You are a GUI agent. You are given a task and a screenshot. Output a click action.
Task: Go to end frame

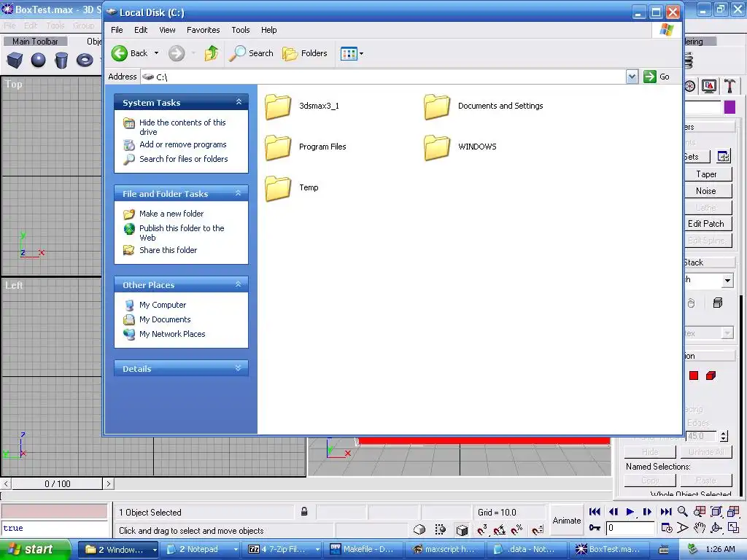[665, 512]
